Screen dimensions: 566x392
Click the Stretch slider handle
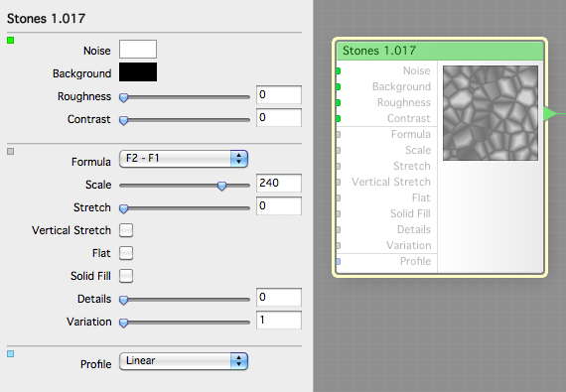pyautogui.click(x=123, y=208)
